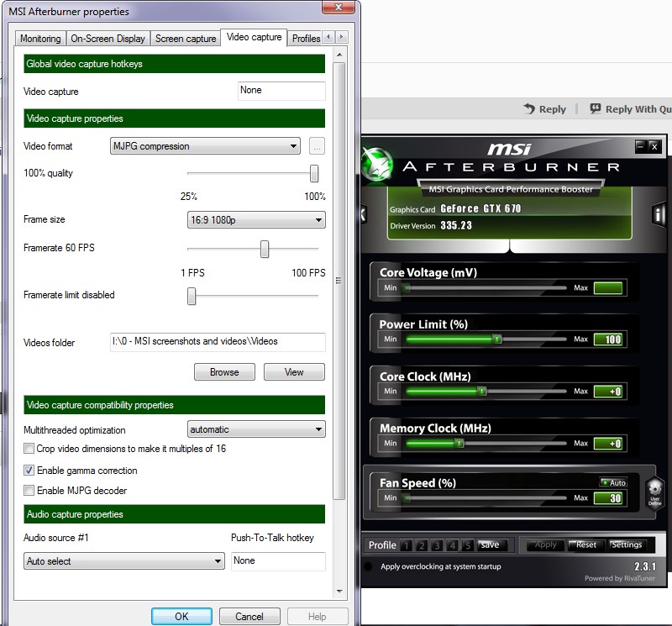Click the Push-To-Talk hotkey field
This screenshot has width=672, height=626.
(x=278, y=561)
